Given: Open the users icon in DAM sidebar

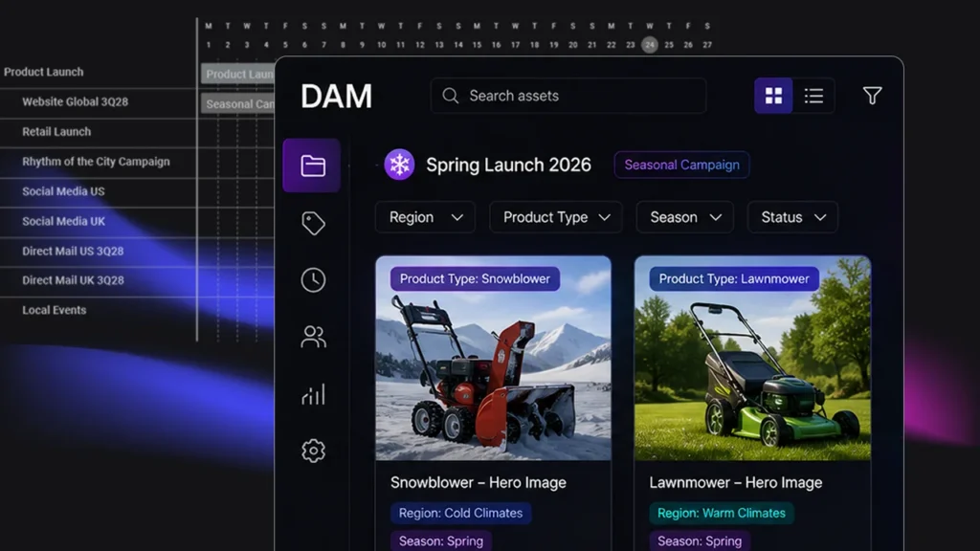Looking at the screenshot, I should click(313, 337).
